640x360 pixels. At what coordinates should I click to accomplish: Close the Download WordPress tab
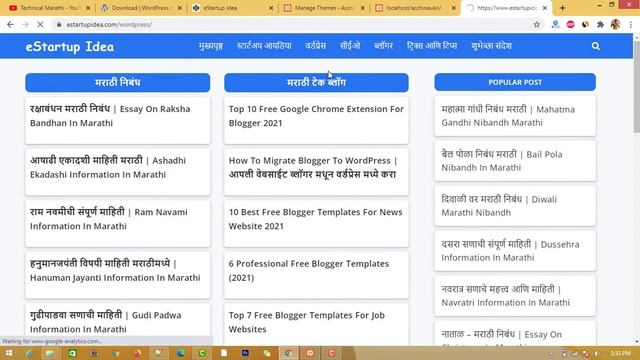coord(180,8)
